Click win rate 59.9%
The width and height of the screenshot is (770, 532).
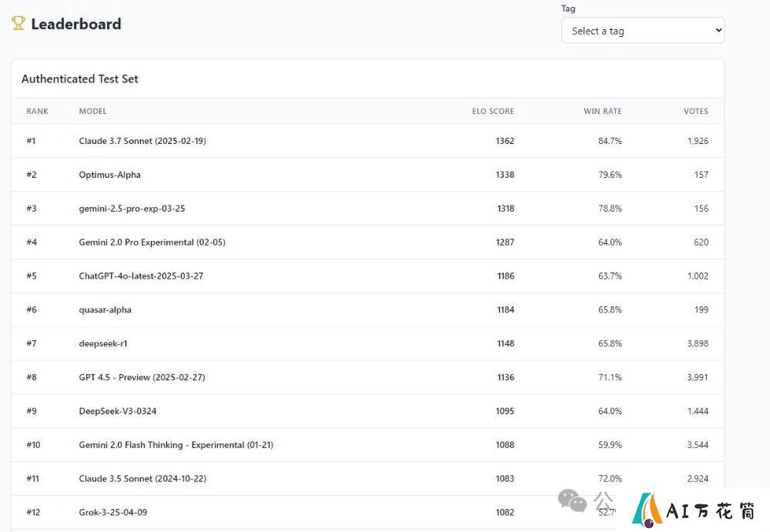tap(610, 444)
